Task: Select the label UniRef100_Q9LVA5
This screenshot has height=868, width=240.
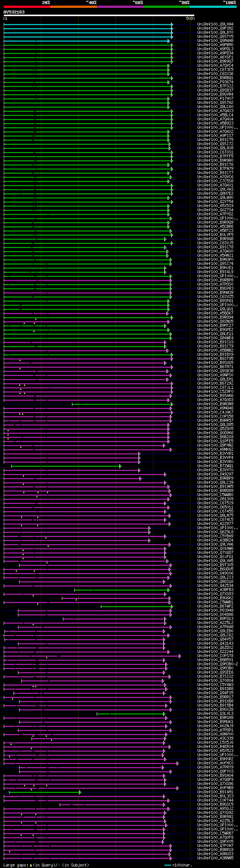Action: (x=215, y=561)
